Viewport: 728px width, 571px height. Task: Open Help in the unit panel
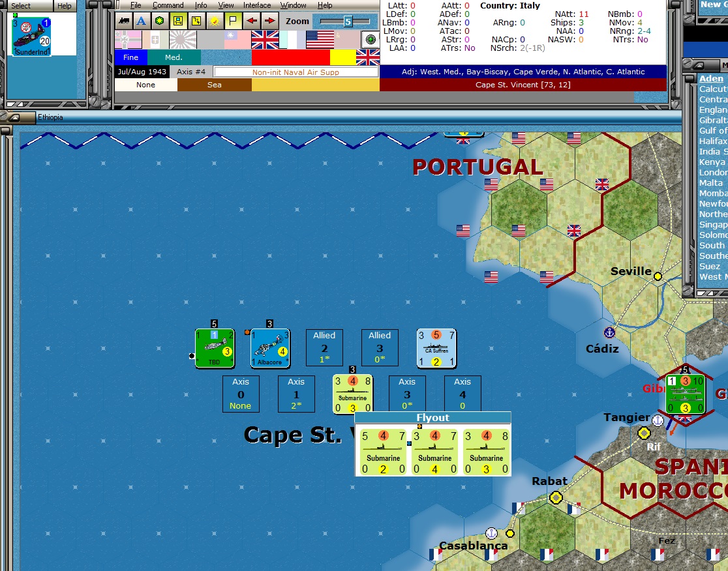pos(65,6)
